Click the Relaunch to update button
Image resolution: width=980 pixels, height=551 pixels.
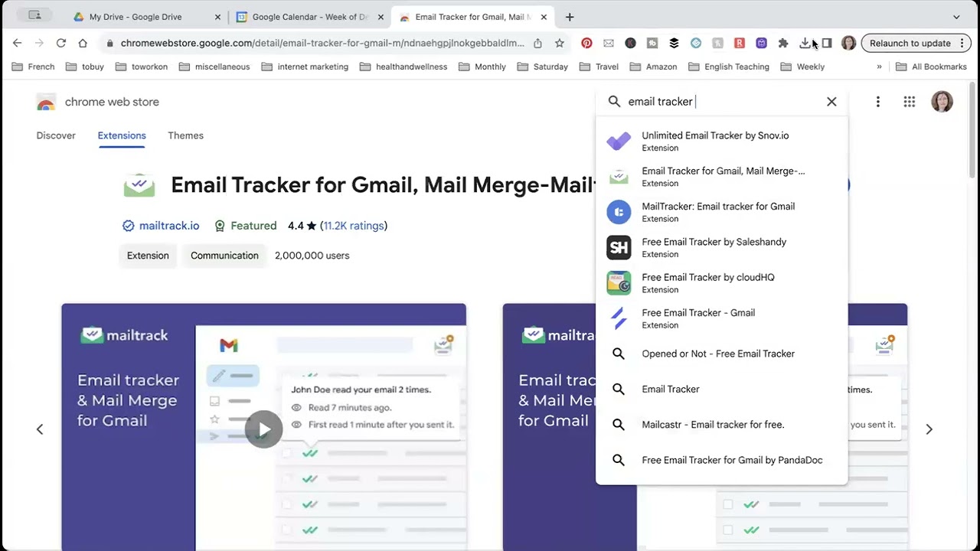(x=910, y=44)
